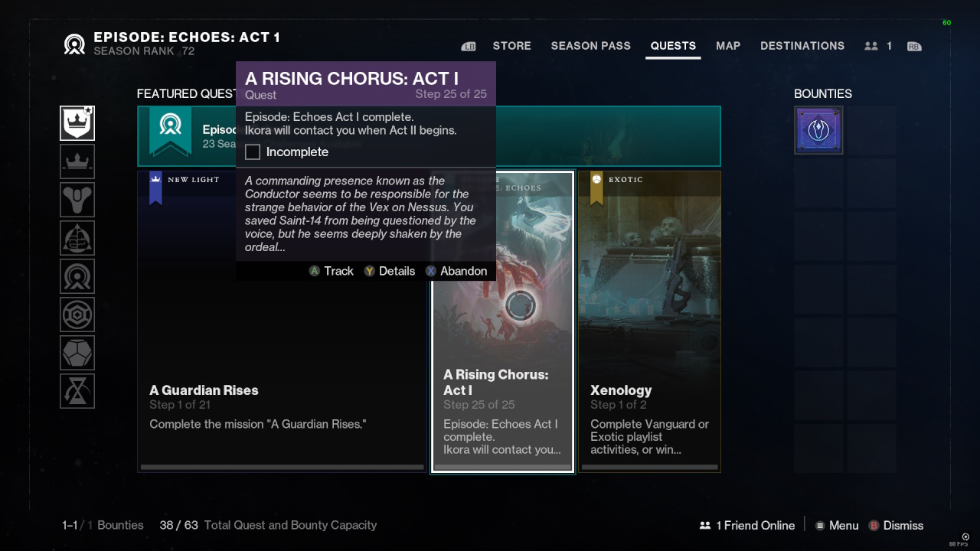This screenshot has height=551, width=980.
Task: Abandon the A Rising Chorus quest
Action: pos(456,271)
